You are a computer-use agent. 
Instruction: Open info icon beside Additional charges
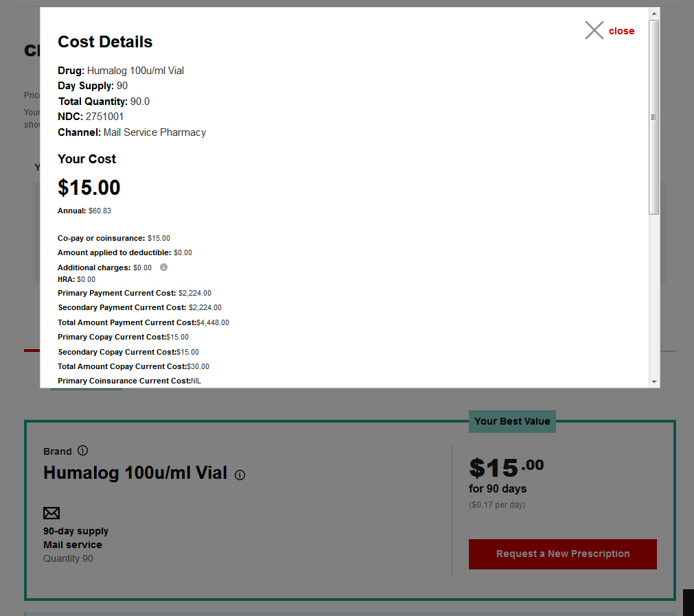pos(164,267)
